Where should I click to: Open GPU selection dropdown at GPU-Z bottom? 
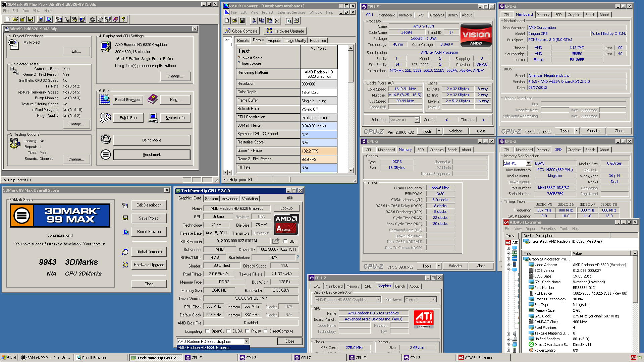(x=246, y=341)
